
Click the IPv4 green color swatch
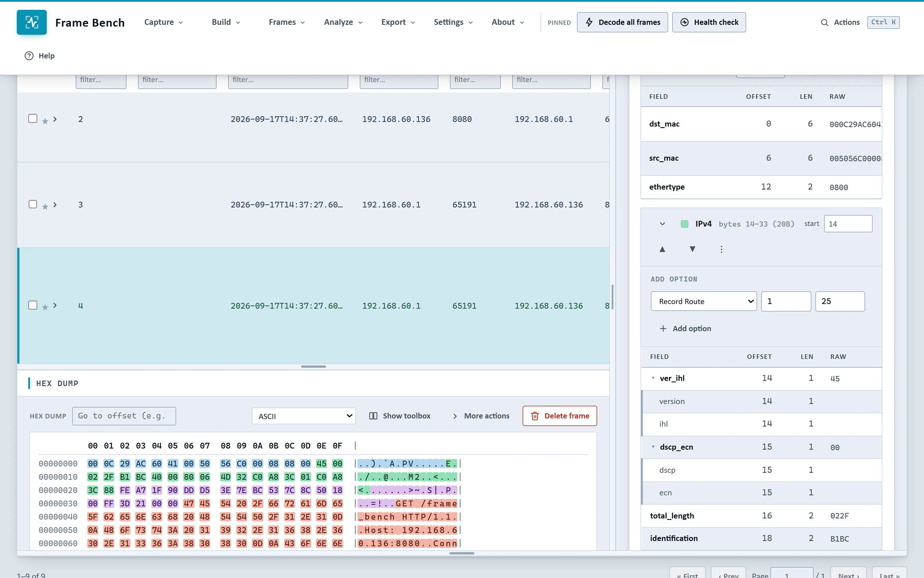685,224
